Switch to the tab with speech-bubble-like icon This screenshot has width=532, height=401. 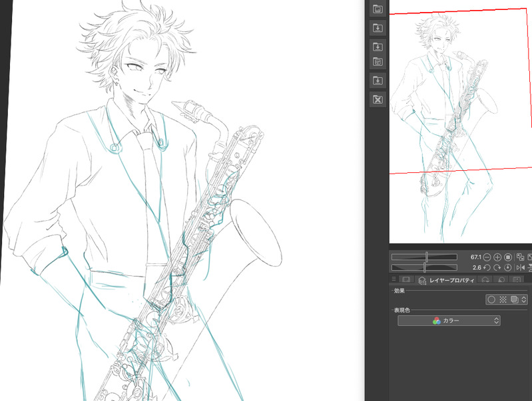(x=501, y=281)
